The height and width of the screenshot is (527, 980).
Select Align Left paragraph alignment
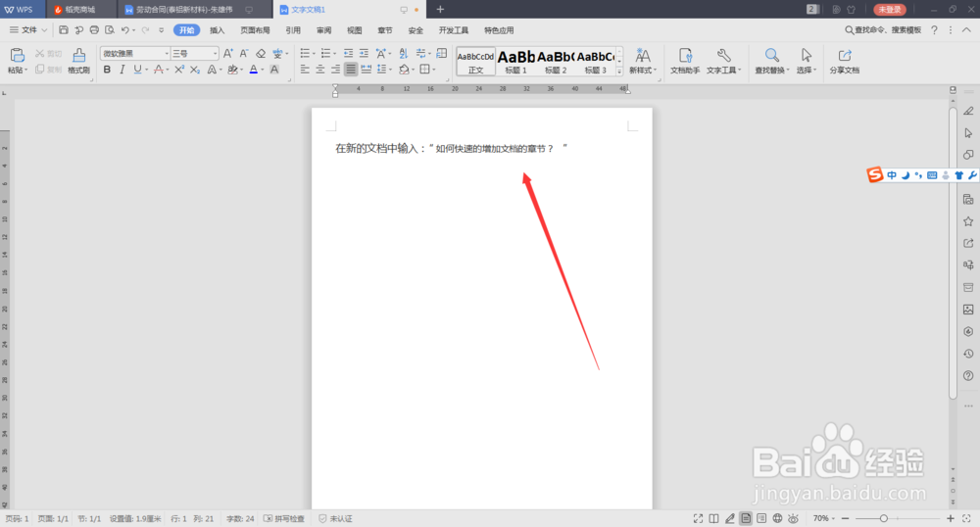305,70
